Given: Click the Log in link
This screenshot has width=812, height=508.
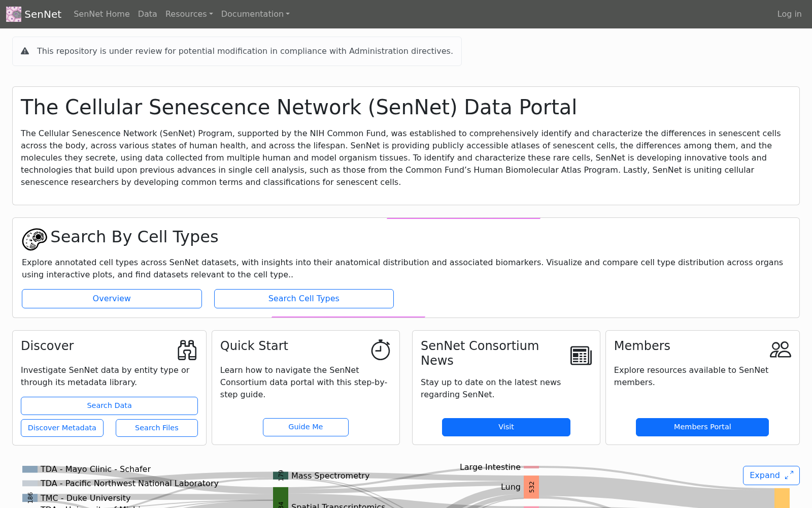Looking at the screenshot, I should coord(789,14).
